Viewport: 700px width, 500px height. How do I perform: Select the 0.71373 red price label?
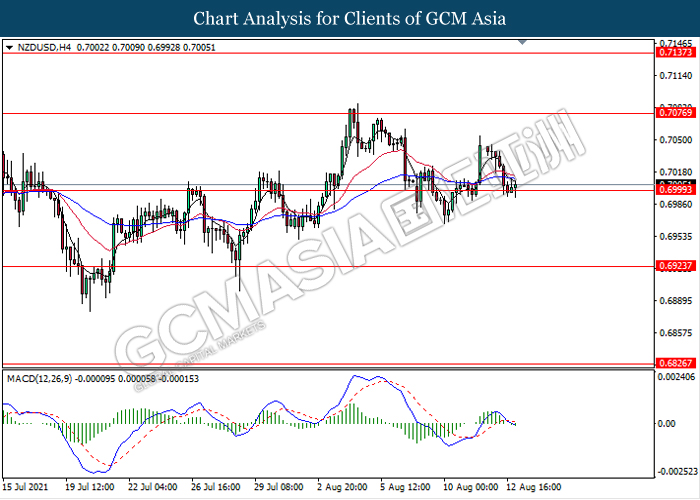[x=676, y=53]
